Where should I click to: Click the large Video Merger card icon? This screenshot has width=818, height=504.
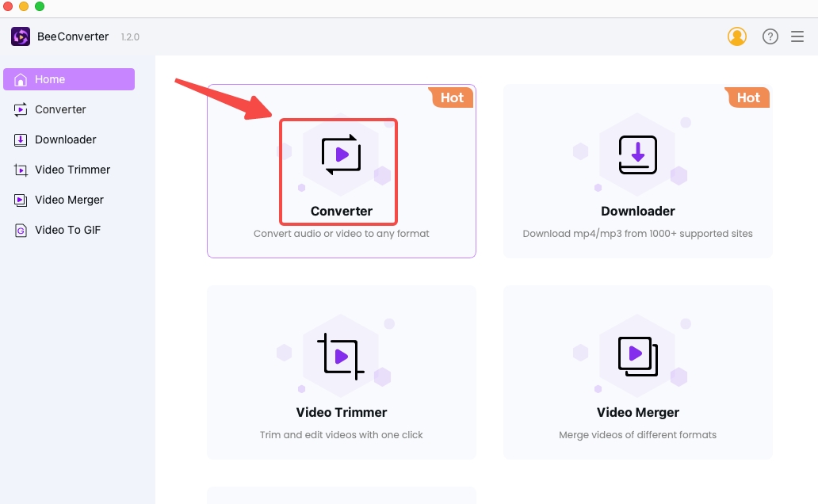click(637, 357)
